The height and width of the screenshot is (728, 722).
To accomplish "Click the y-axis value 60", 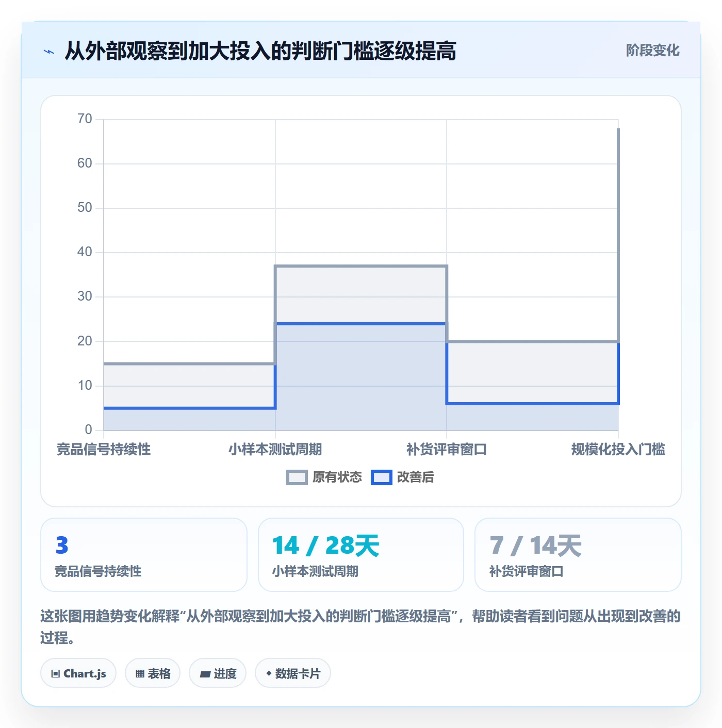I will [85, 163].
